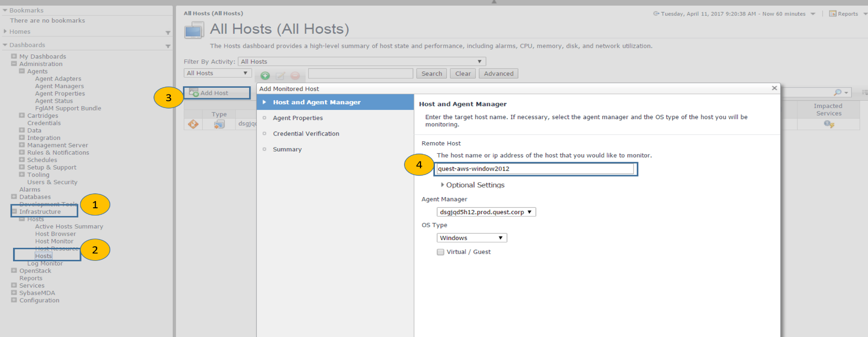Click the orange alarm state icon in host row
This screenshot has height=337, width=868.
click(x=193, y=124)
